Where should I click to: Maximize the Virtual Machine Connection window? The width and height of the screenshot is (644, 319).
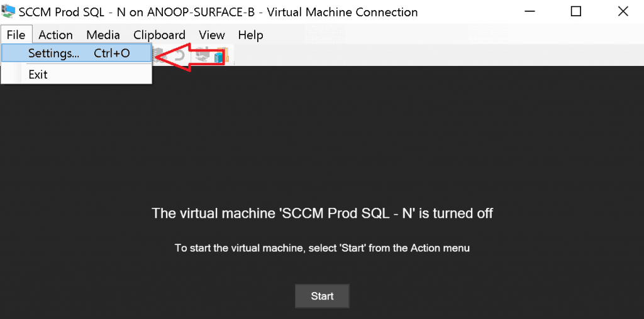point(576,11)
